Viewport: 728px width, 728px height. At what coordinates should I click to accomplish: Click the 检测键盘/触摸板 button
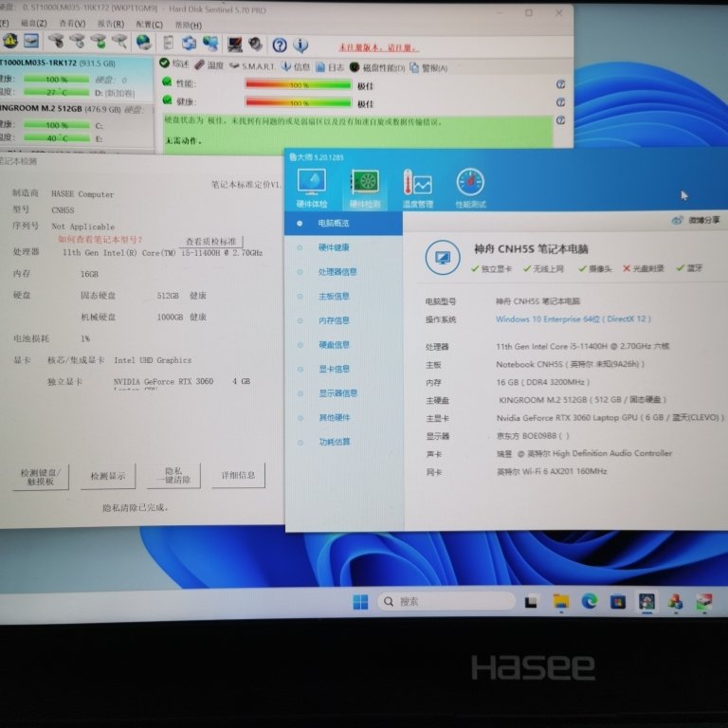(x=41, y=477)
